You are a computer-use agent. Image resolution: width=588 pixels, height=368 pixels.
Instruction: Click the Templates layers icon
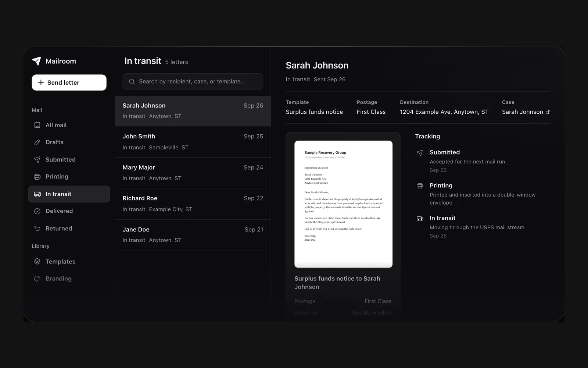37,262
